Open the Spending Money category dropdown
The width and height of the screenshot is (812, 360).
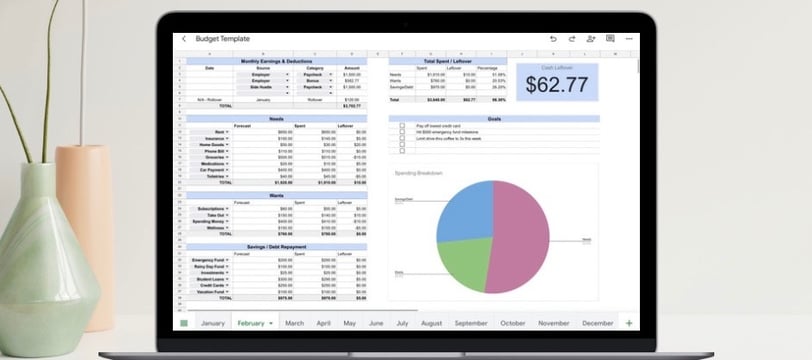(227, 221)
